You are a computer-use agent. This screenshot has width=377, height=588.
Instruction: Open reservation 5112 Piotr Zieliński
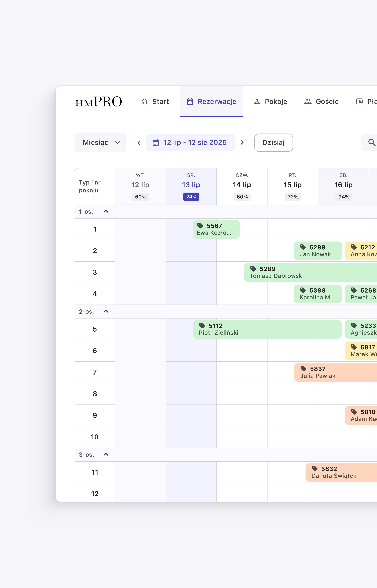(267, 329)
